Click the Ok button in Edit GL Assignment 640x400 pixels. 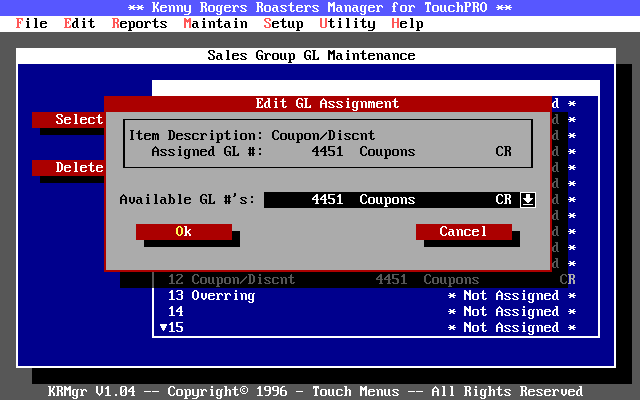(x=184, y=231)
